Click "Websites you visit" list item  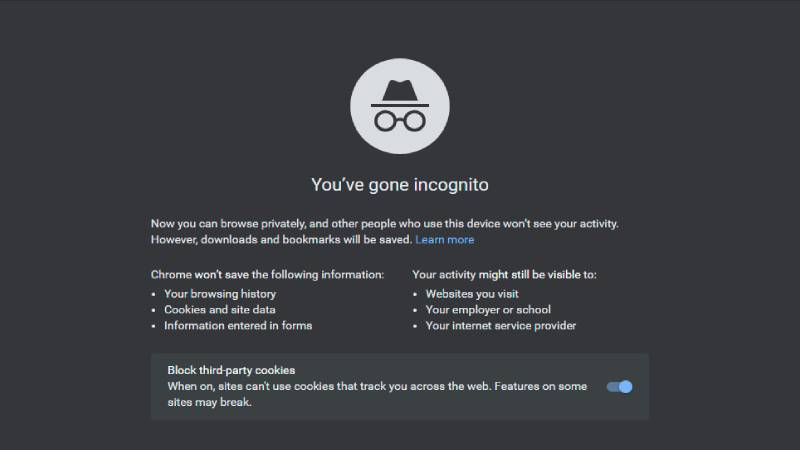coord(472,294)
